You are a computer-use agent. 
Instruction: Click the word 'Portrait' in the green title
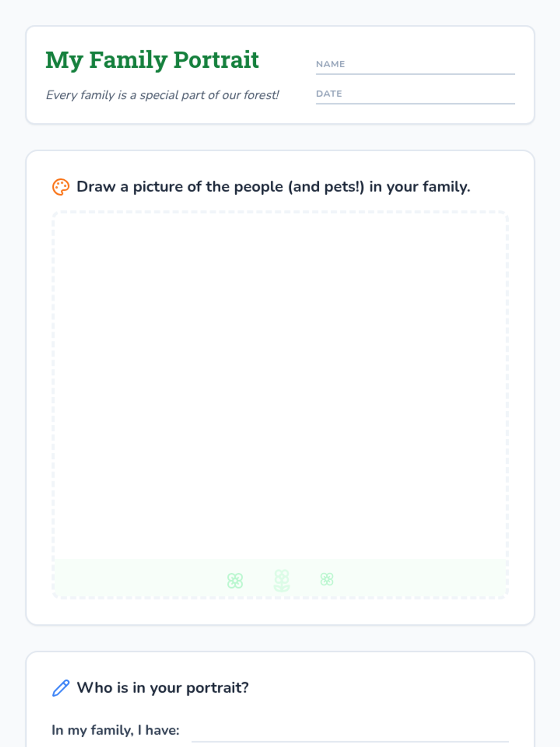(x=216, y=60)
